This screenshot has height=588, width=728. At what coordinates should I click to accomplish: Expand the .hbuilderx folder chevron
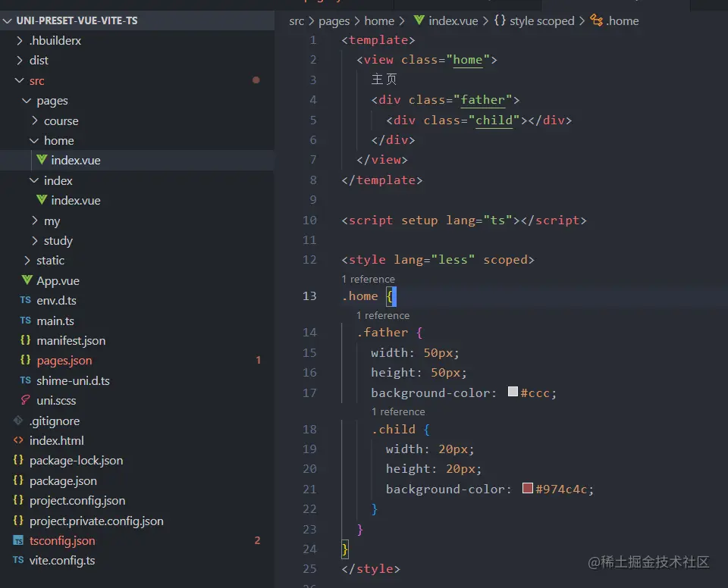pos(20,41)
